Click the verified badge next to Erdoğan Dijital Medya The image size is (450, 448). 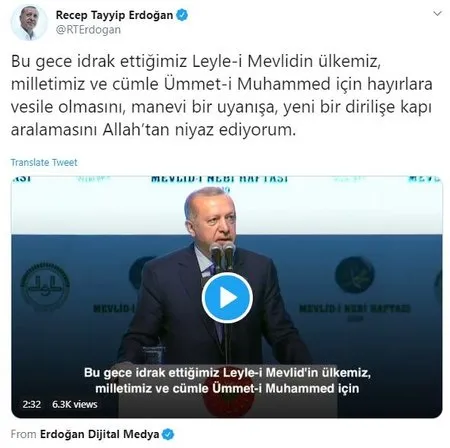[168, 434]
